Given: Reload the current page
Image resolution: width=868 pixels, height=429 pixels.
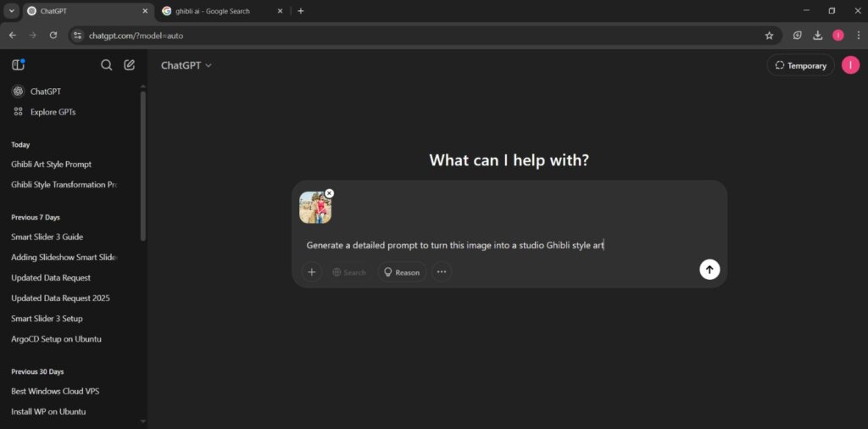Looking at the screenshot, I should pyautogui.click(x=53, y=36).
